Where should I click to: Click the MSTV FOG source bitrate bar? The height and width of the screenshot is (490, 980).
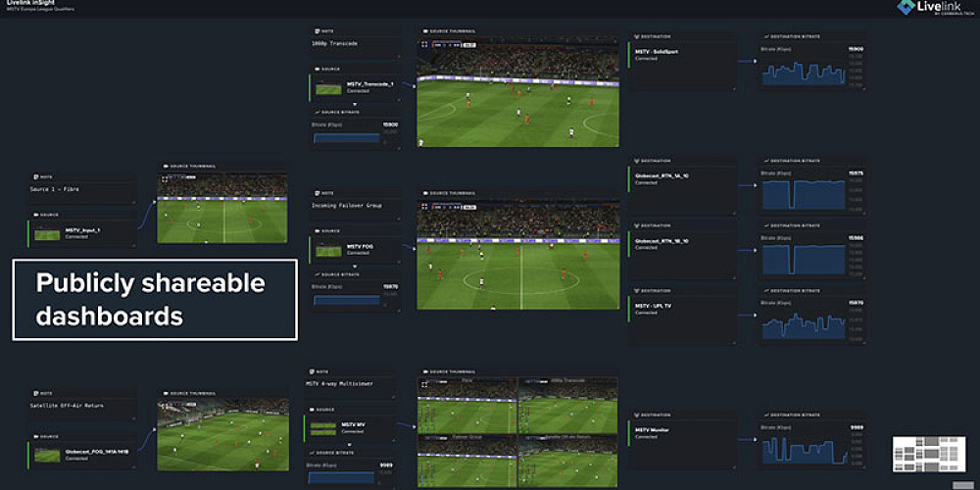(346, 300)
